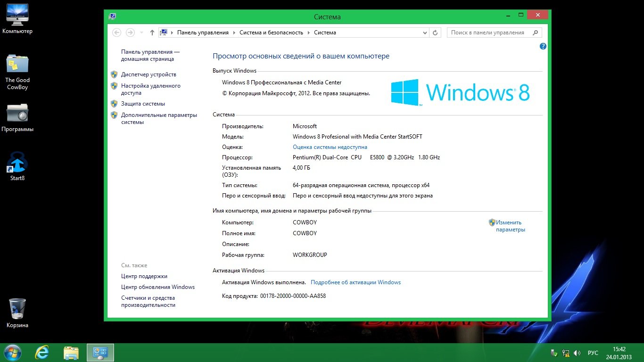This screenshot has width=644, height=362.
Task: Launch Internet Explorer from the taskbar
Action: (42, 353)
